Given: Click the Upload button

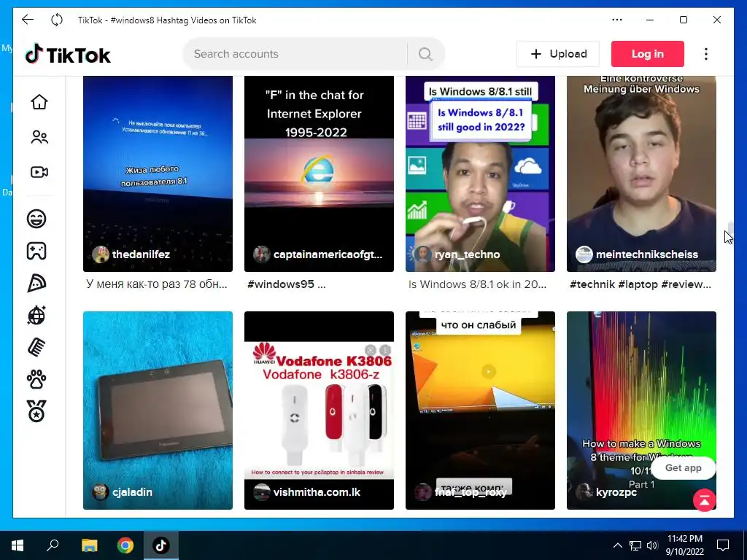Looking at the screenshot, I should click(558, 54).
